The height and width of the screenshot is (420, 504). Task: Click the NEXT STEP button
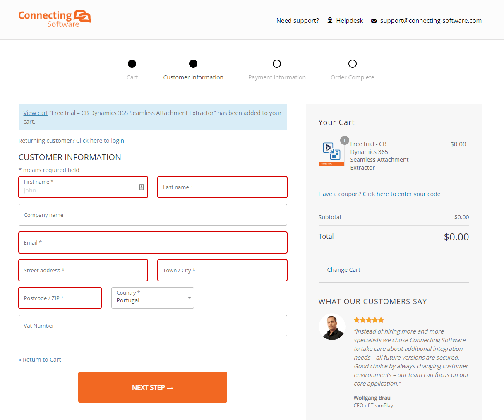153,387
